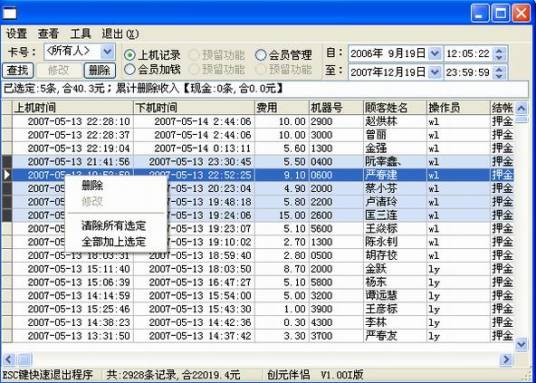This screenshot has width=536, height=383.
Task: Click customer name 金强
Action: [376, 148]
